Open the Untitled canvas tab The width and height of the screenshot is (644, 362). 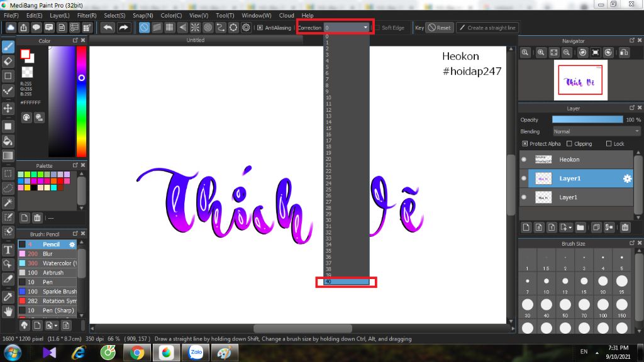tap(196, 40)
